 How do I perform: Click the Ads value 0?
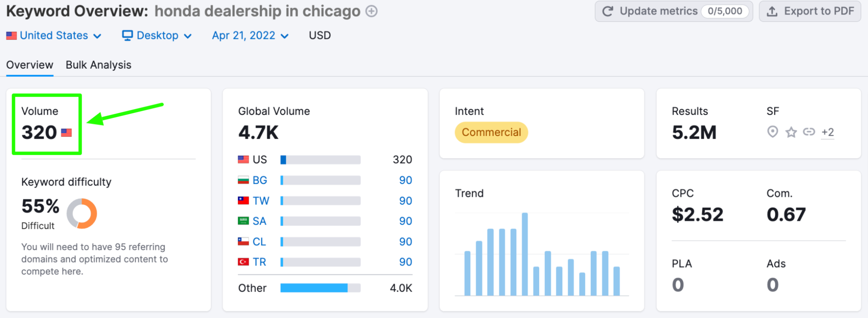pyautogui.click(x=773, y=285)
